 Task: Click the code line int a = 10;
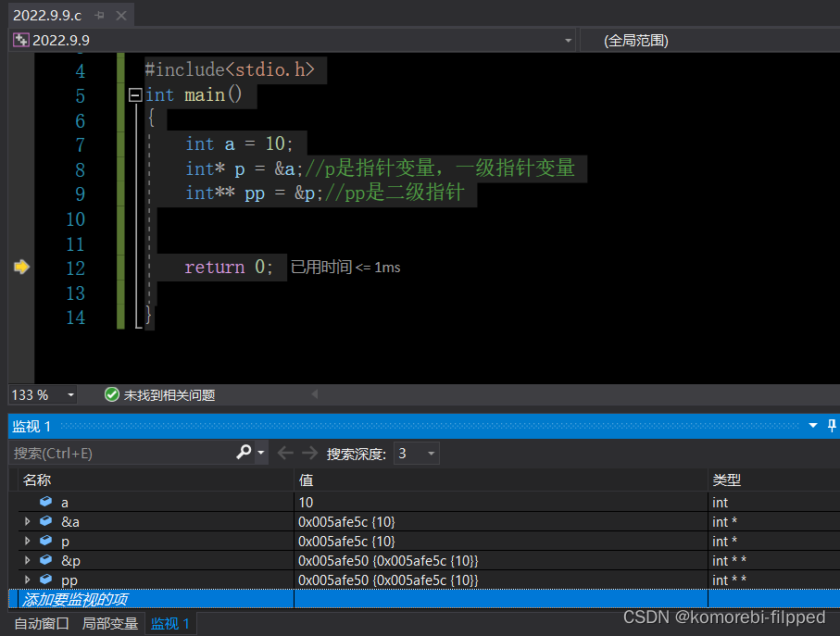[x=239, y=144]
